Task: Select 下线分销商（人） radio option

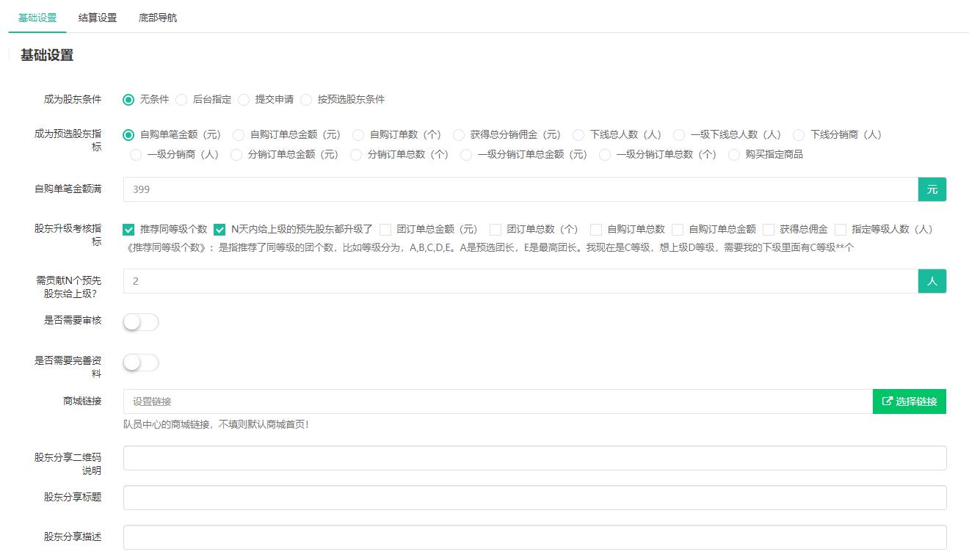Action: pos(799,135)
